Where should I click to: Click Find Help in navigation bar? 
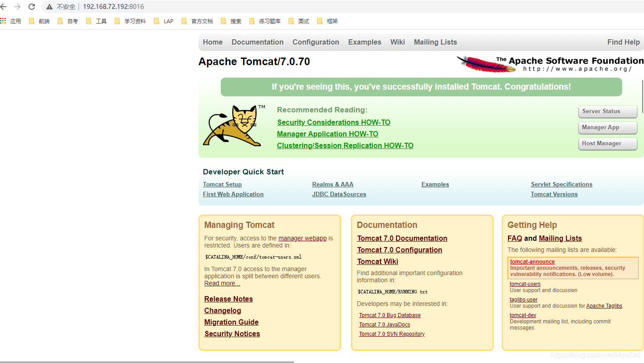[623, 42]
